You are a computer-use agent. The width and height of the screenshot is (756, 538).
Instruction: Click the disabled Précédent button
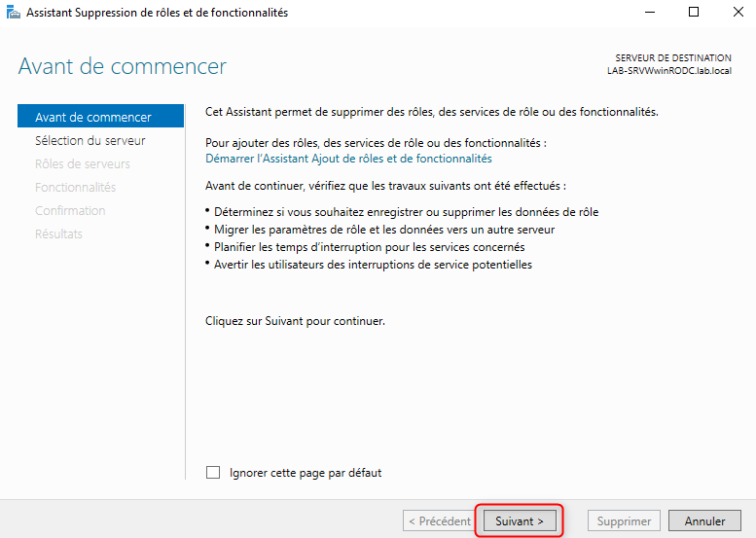click(439, 520)
